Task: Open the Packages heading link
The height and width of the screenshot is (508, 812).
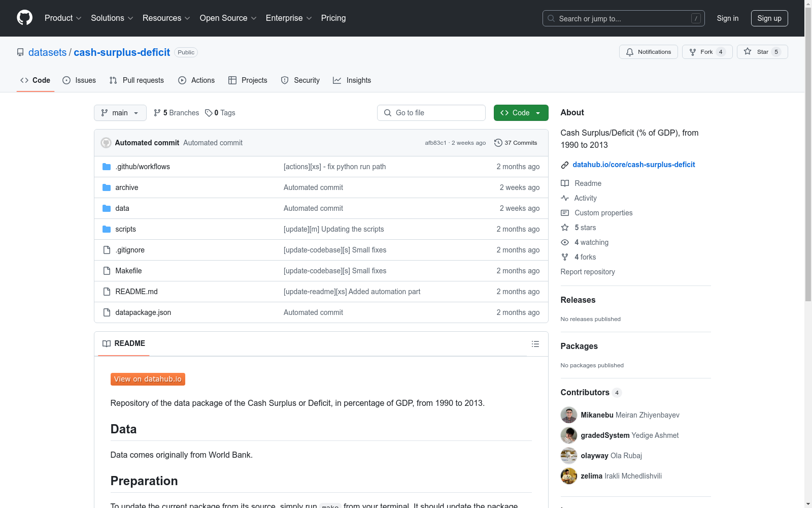Action: click(579, 346)
